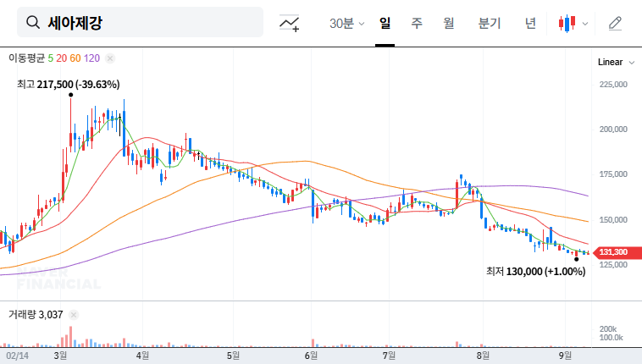This screenshot has width=642, height=364.
Task: Click the 100.0k volume axis label
Action: tap(612, 338)
